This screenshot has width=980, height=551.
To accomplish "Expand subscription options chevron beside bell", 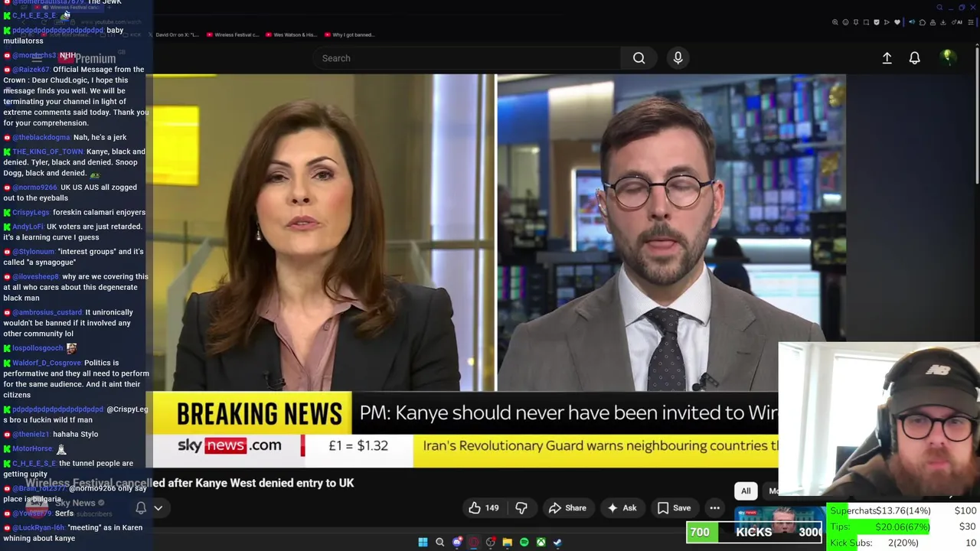I will click(158, 508).
